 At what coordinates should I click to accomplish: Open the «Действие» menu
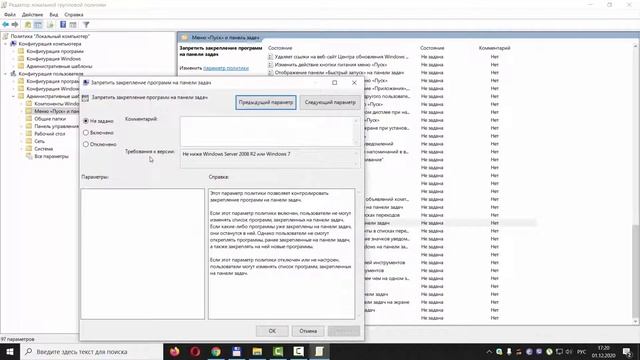coord(32,14)
